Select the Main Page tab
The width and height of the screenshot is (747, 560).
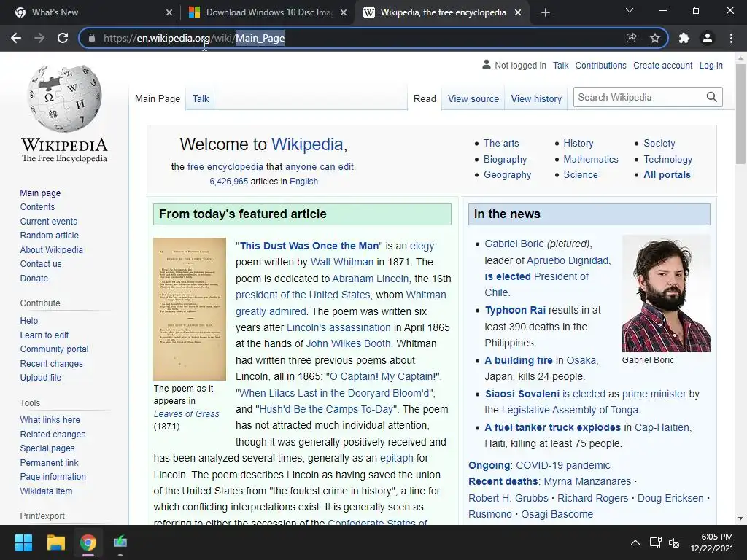coord(158,98)
